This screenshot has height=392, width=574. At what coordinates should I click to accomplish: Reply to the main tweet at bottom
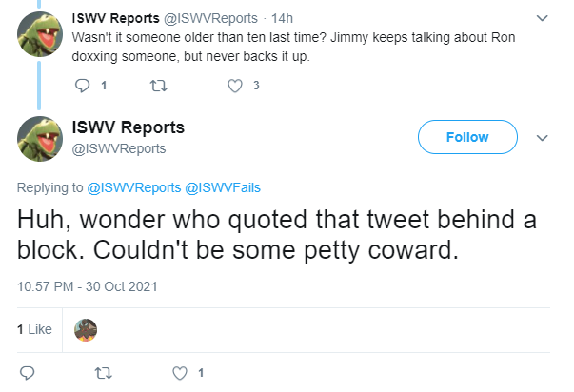point(27,373)
